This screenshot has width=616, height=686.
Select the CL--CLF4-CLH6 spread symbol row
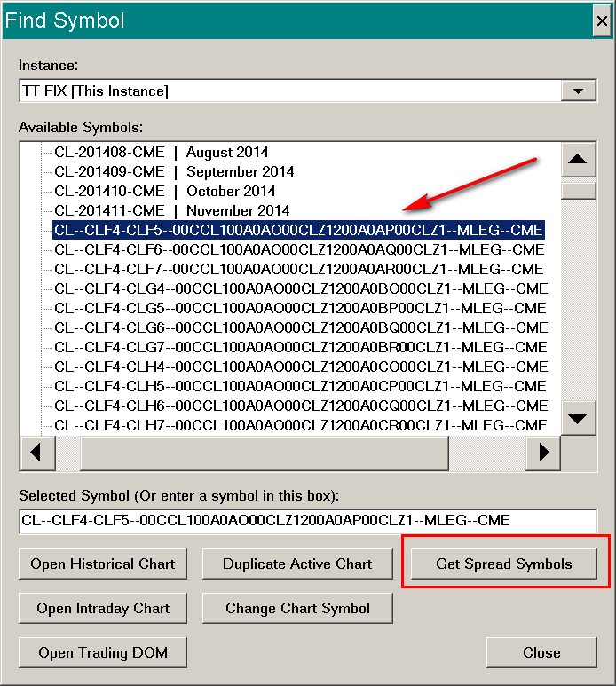pyautogui.click(x=301, y=406)
